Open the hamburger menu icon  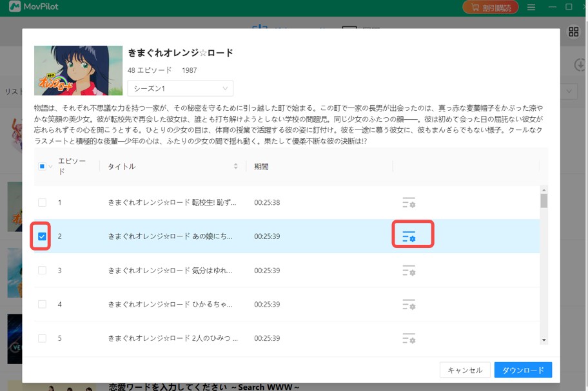pyautogui.click(x=531, y=7)
